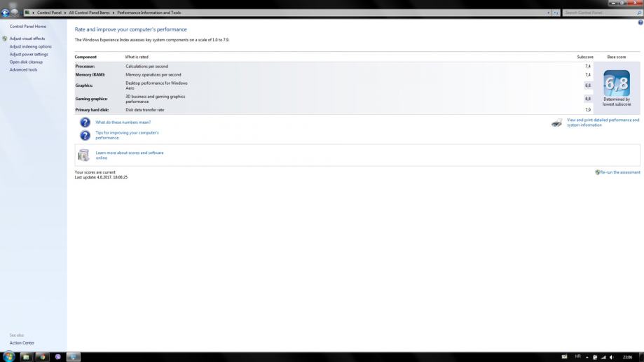
Task: Open the Windows Start button
Action: pyautogui.click(x=8, y=356)
